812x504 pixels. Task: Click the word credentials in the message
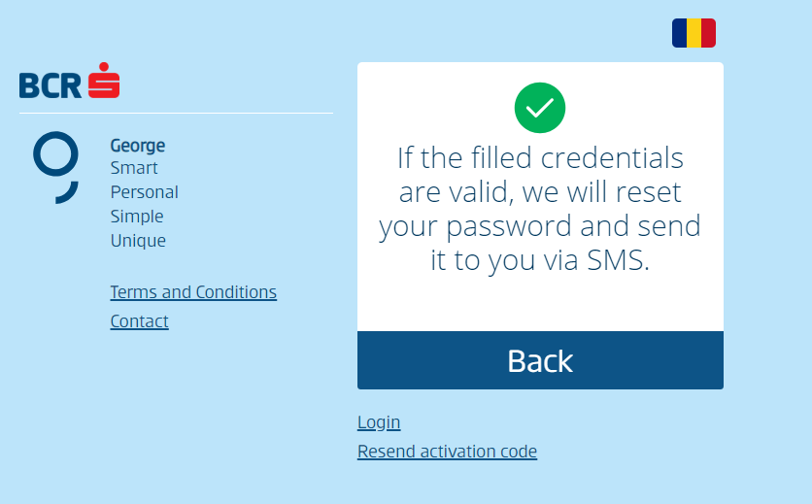click(612, 157)
